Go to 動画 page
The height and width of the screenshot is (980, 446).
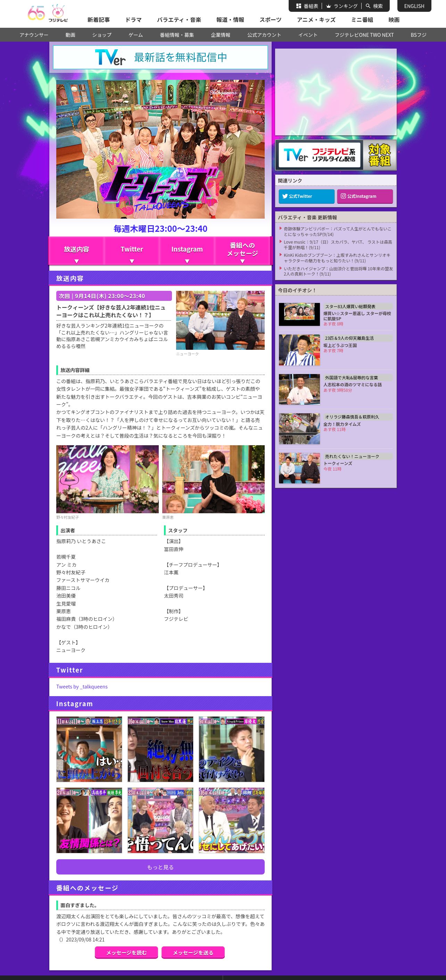pos(70,35)
